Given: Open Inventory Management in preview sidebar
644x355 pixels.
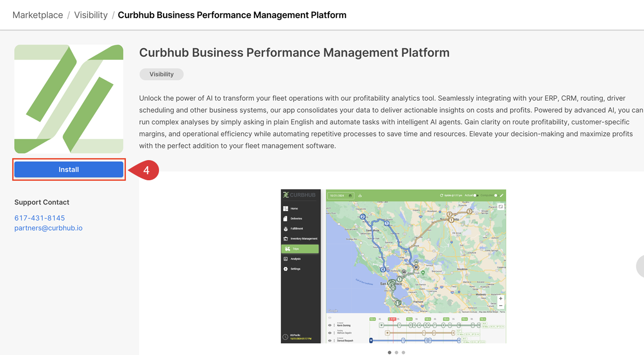Looking at the screenshot, I should (300, 239).
